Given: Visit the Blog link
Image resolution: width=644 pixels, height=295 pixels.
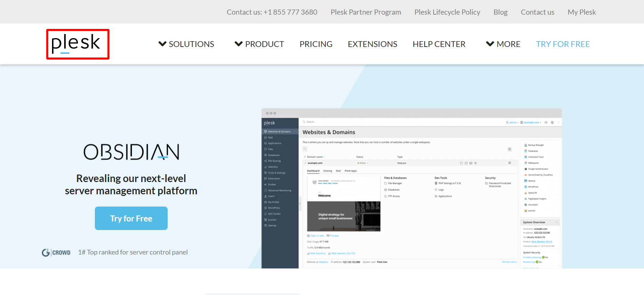Looking at the screenshot, I should (x=501, y=12).
